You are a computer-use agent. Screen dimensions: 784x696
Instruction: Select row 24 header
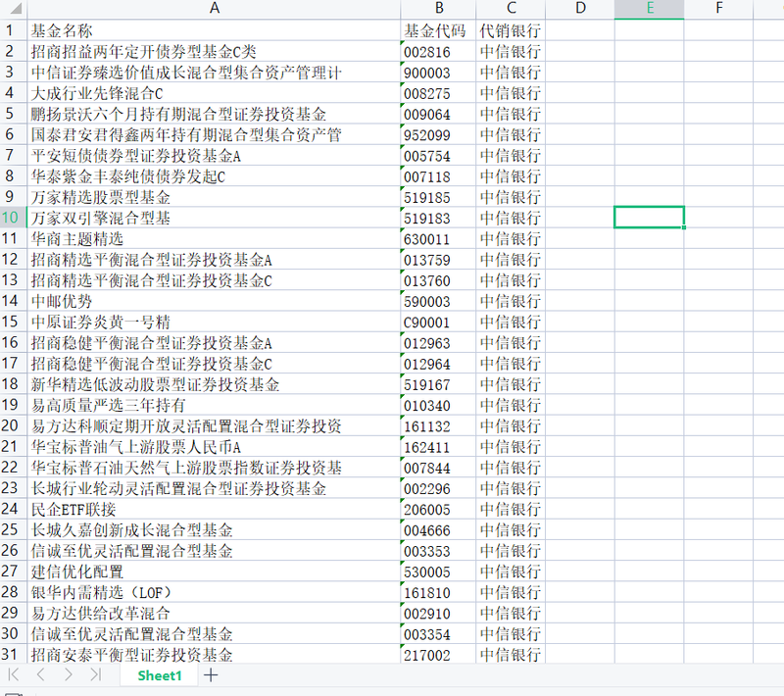click(x=14, y=509)
